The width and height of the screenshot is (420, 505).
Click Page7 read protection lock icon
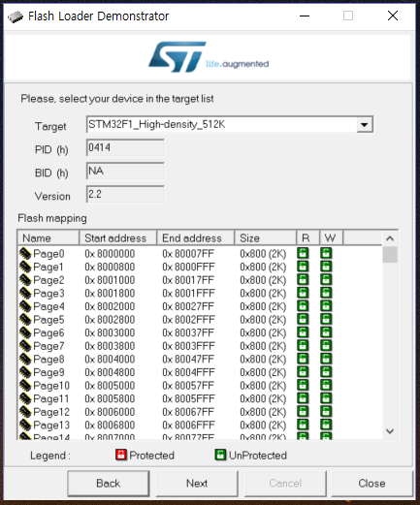click(303, 346)
